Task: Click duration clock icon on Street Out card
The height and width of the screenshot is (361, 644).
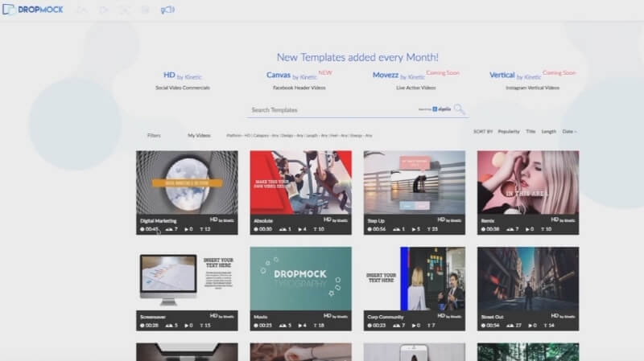Action: point(483,326)
